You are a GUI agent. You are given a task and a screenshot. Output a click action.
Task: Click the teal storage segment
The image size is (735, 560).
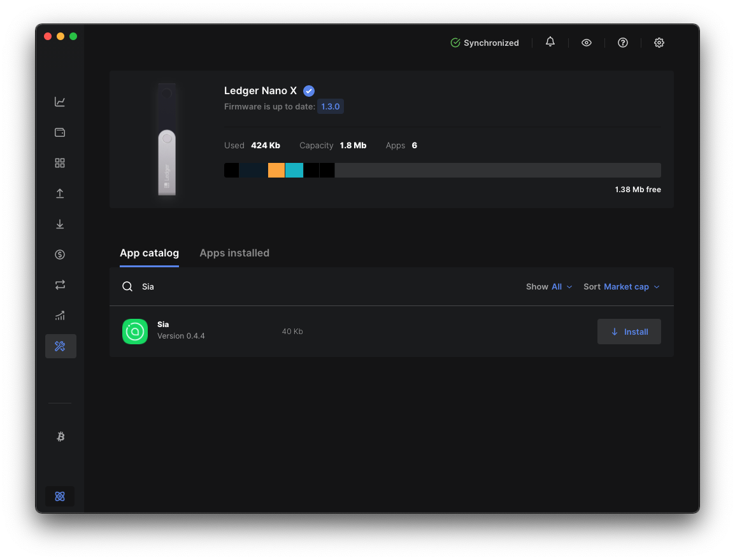(294, 170)
